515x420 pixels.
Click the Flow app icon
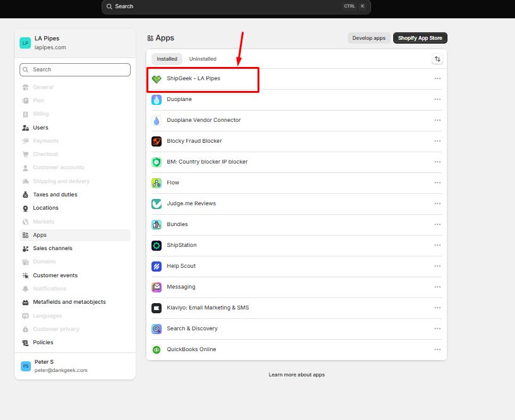pos(157,183)
